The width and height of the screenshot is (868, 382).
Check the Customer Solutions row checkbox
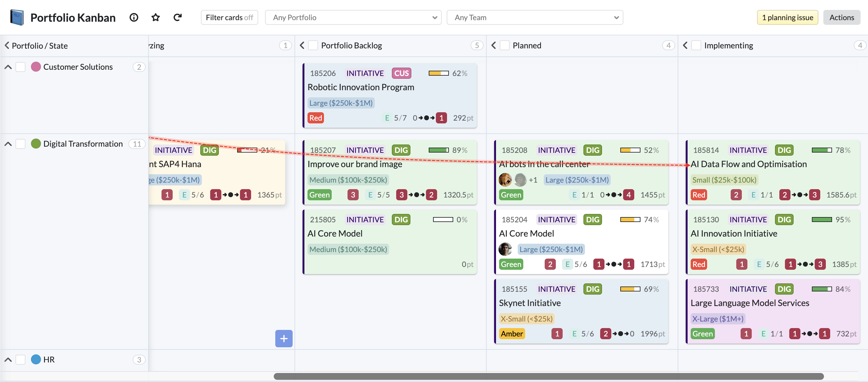coord(20,67)
